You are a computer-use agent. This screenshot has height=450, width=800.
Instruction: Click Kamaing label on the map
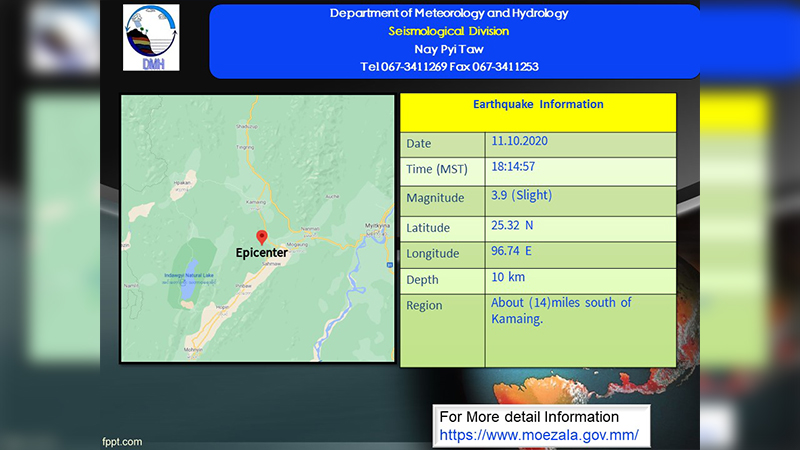[x=256, y=202]
